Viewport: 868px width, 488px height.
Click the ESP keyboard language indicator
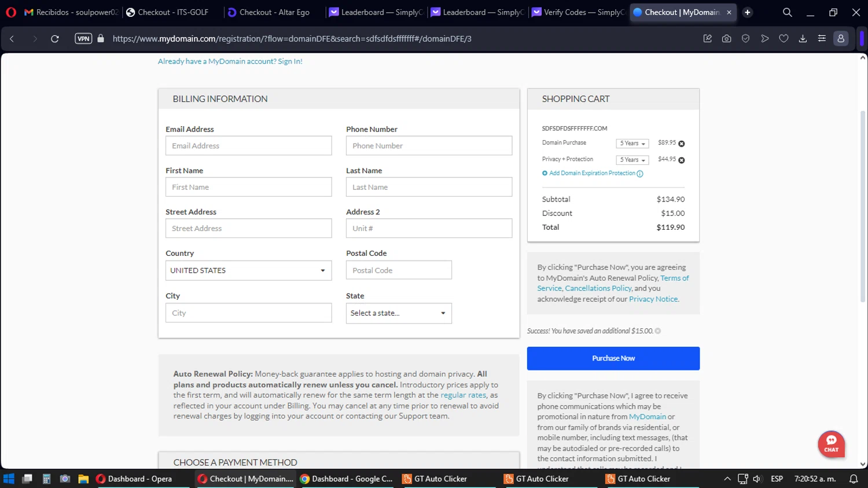coord(777,479)
